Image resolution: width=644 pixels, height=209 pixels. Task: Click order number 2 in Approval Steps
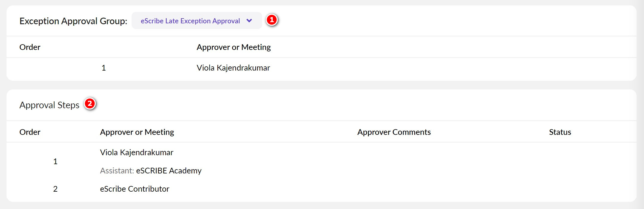55,189
